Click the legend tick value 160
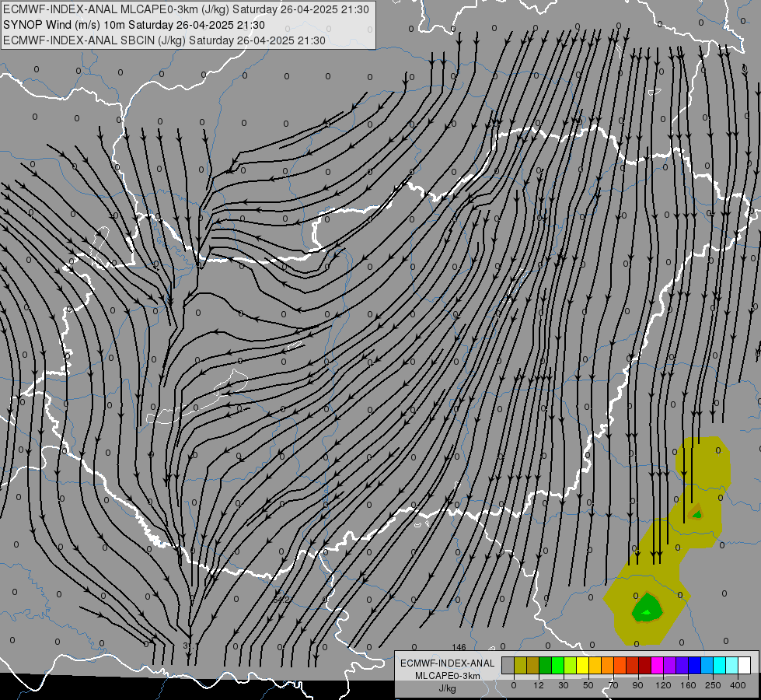 (x=688, y=685)
